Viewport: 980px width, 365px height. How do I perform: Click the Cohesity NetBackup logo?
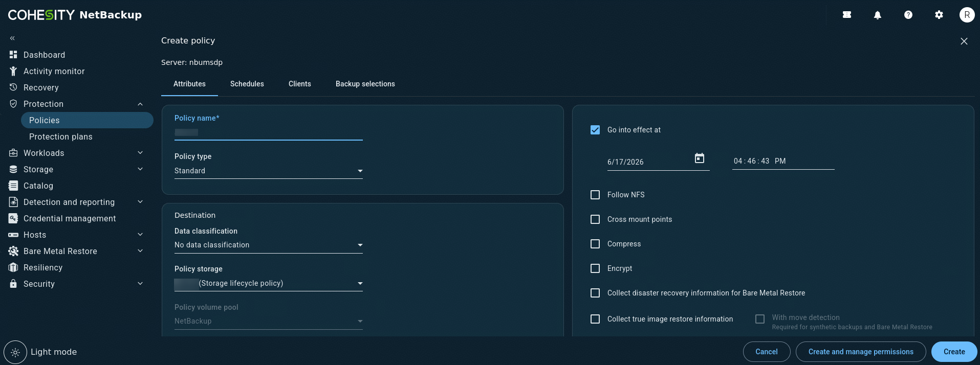coord(75,15)
